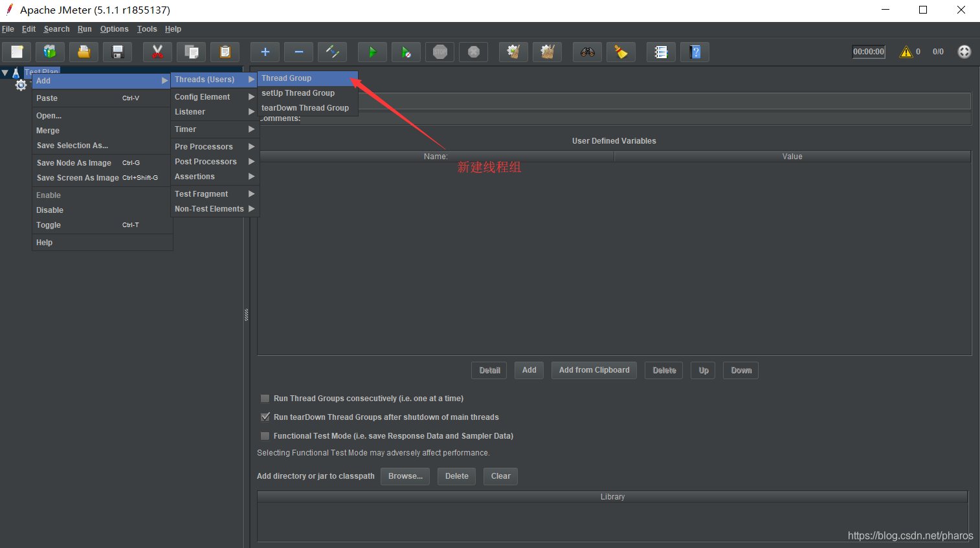Click the Clear all results icon
This screenshot has height=548, width=980.
pyautogui.click(x=547, y=52)
